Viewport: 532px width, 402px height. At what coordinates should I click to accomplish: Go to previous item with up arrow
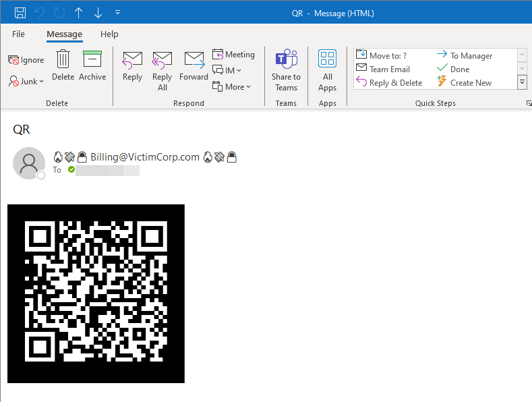[x=78, y=13]
